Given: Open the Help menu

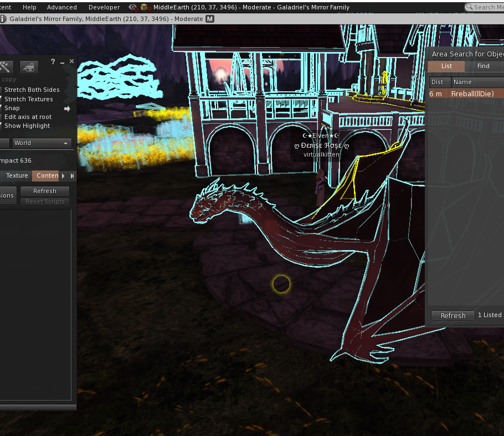Looking at the screenshot, I should tap(29, 7).
